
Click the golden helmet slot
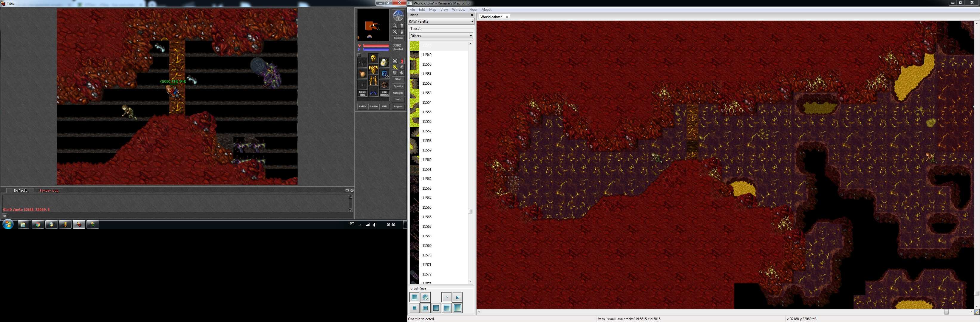coord(374,58)
